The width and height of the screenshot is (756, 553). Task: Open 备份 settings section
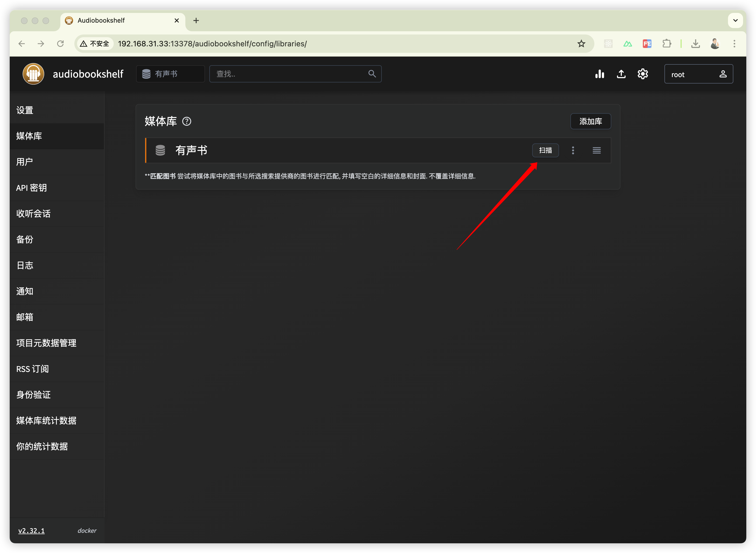point(25,240)
